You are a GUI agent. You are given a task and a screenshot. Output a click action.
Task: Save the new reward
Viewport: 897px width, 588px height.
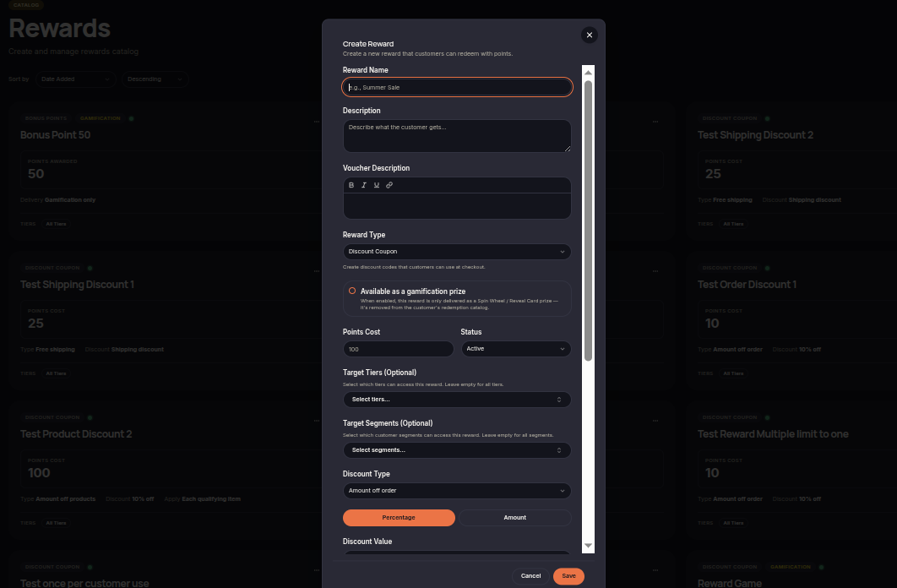coord(568,576)
